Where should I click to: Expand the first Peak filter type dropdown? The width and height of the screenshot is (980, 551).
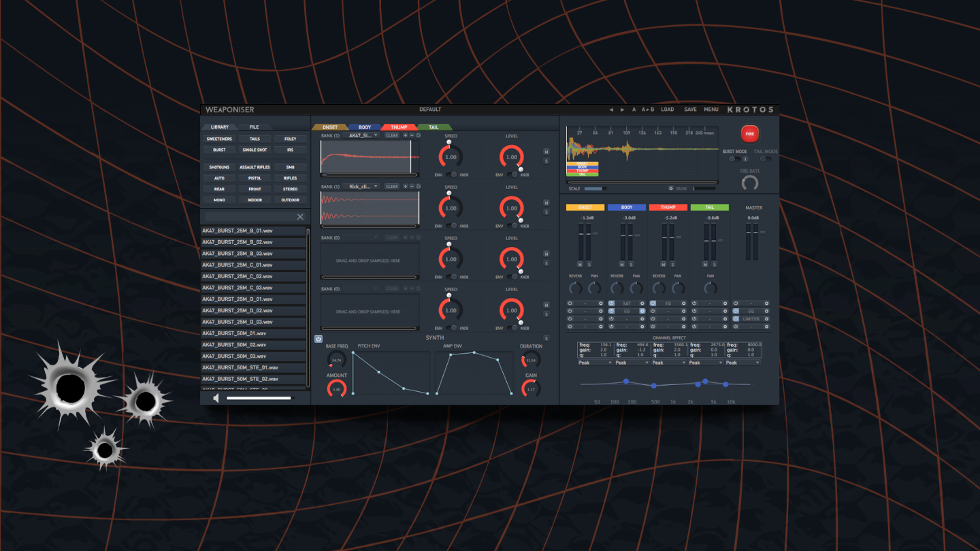tap(595, 363)
